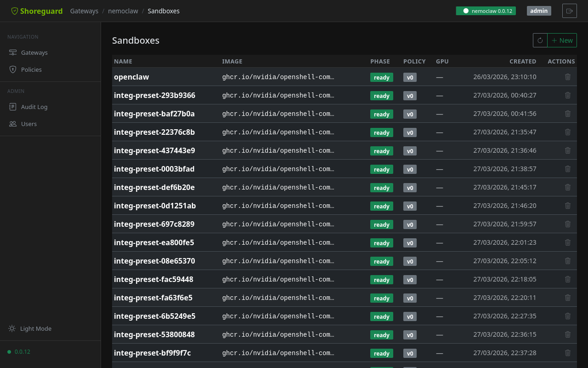Toggle Light Mode
The height and width of the screenshot is (368, 588).
(36, 328)
